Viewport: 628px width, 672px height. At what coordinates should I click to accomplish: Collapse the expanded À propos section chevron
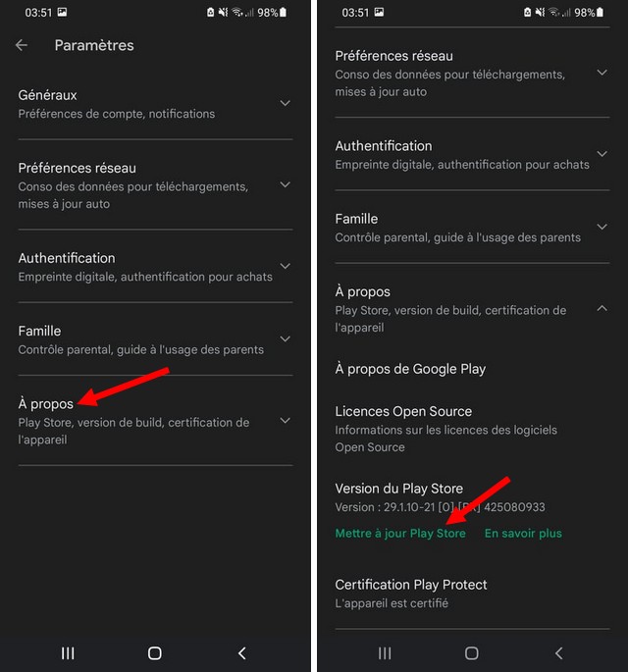(602, 309)
